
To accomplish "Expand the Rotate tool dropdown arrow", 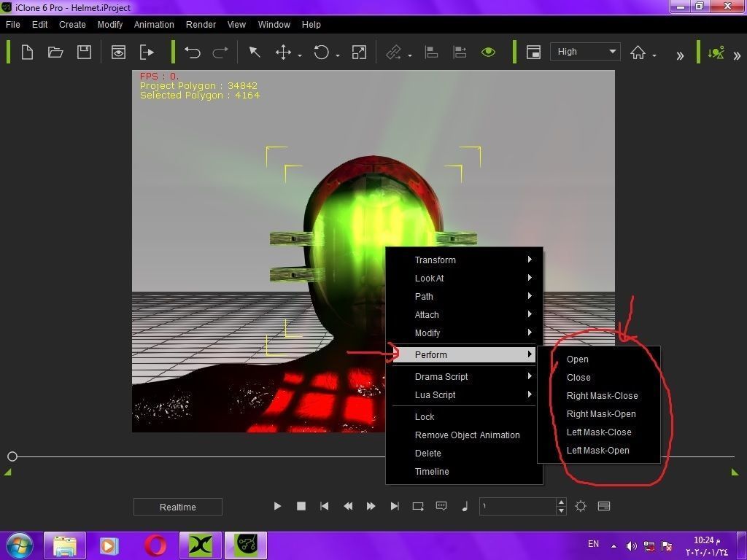I will [x=337, y=55].
